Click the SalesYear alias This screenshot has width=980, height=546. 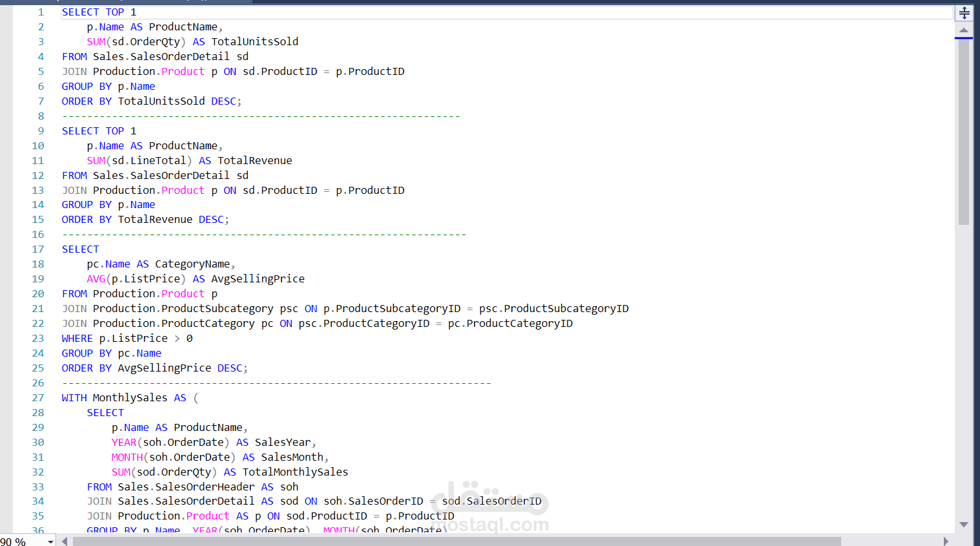pos(283,443)
